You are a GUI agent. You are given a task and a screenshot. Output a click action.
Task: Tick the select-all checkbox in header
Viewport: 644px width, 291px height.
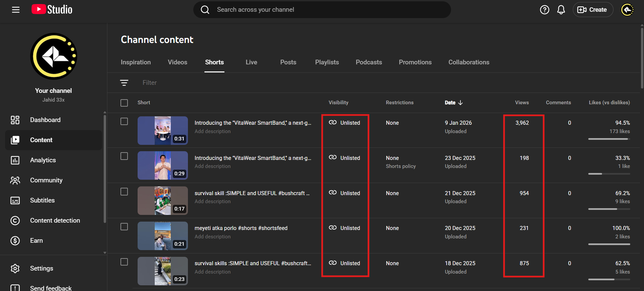[x=124, y=103]
